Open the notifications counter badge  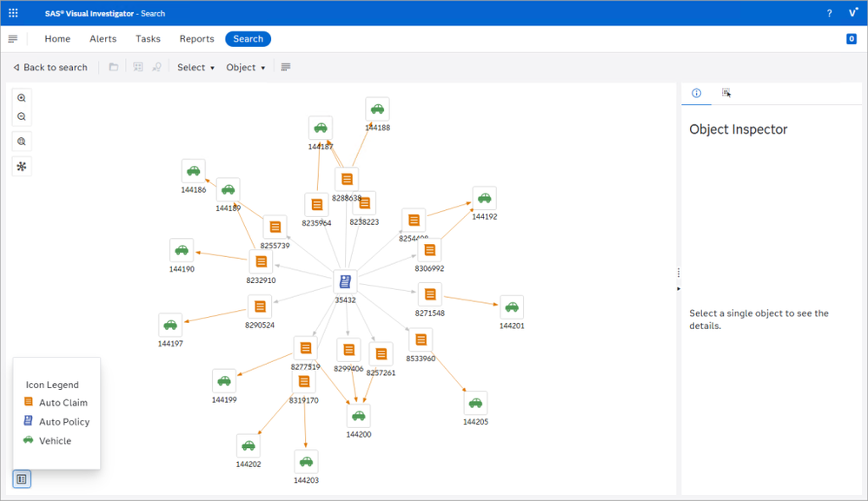[x=851, y=39]
